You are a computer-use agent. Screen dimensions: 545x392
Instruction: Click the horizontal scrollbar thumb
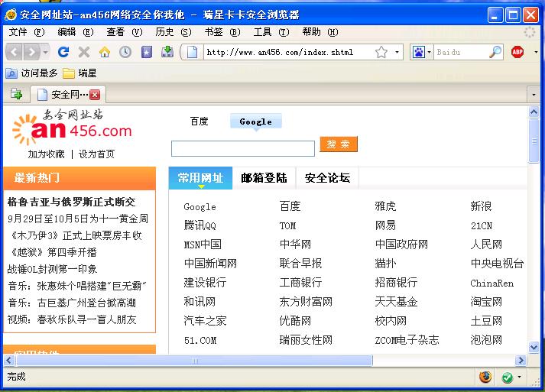pyautogui.click(x=195, y=361)
